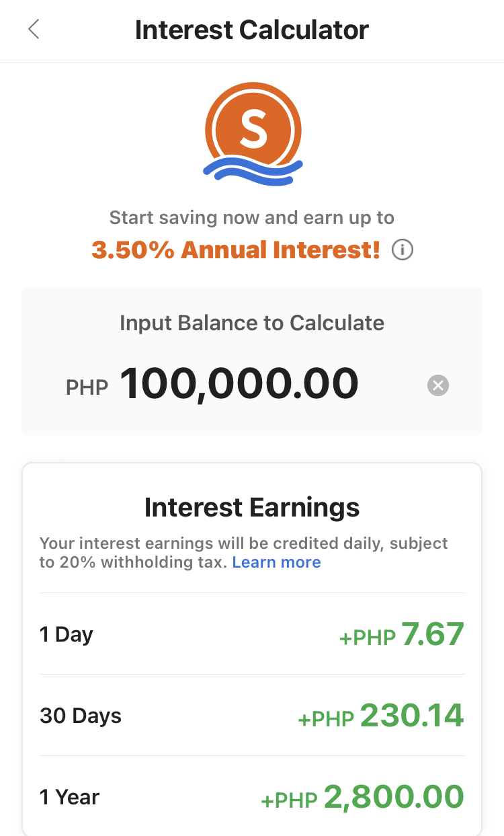Click the +PHP 230.14 earnings amount
Screen dimensions: 504x836
tap(381, 716)
